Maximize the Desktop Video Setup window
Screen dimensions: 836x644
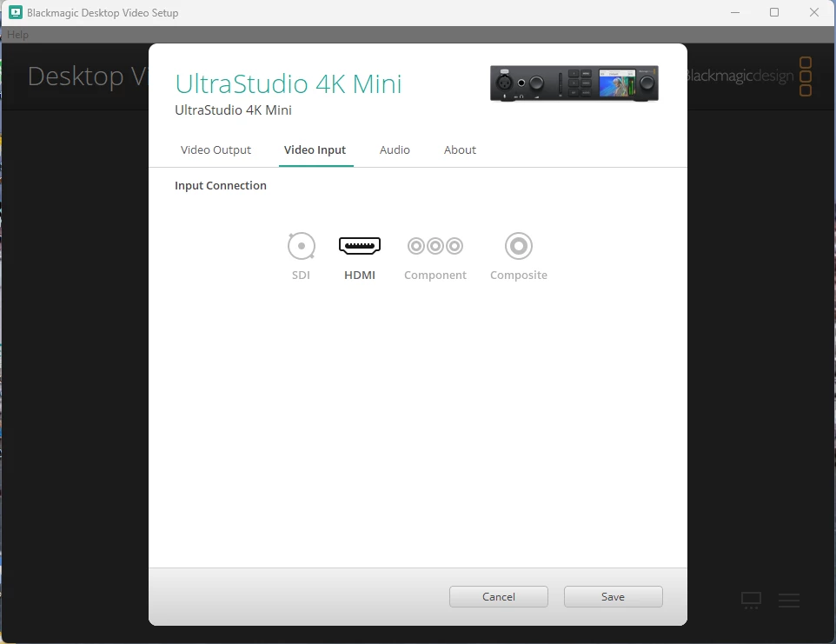[x=774, y=12]
